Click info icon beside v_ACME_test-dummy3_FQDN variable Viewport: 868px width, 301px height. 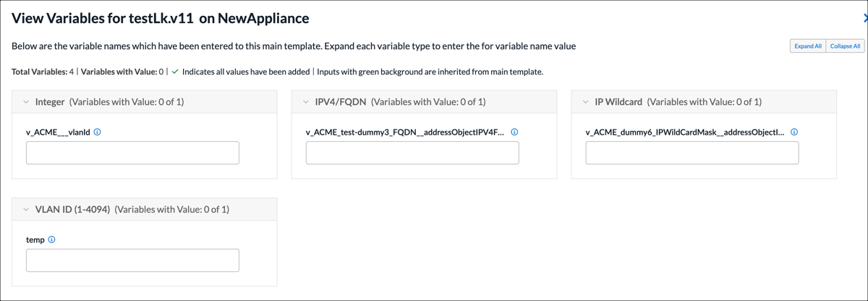[x=514, y=132]
